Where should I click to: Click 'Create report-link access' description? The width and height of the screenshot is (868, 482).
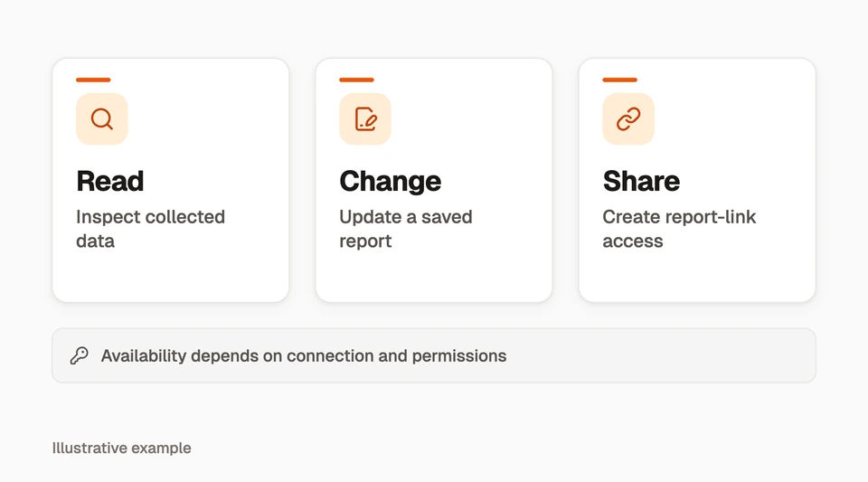tap(679, 229)
